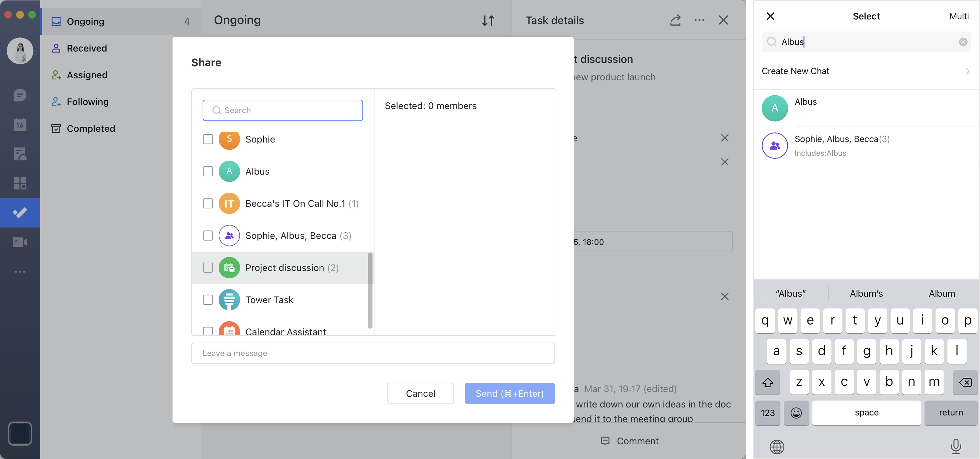
Task: Click the Tower Task avatar icon
Action: (x=229, y=300)
